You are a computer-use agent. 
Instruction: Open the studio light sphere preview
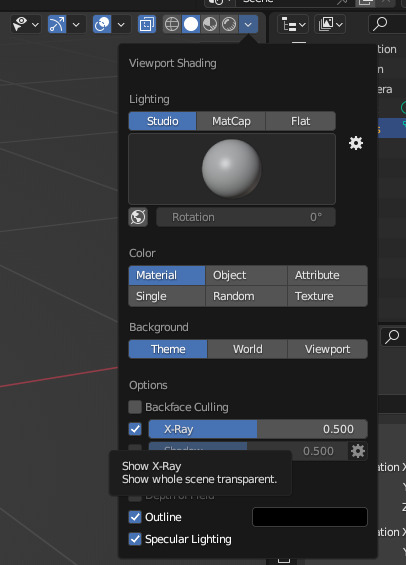click(x=232, y=169)
